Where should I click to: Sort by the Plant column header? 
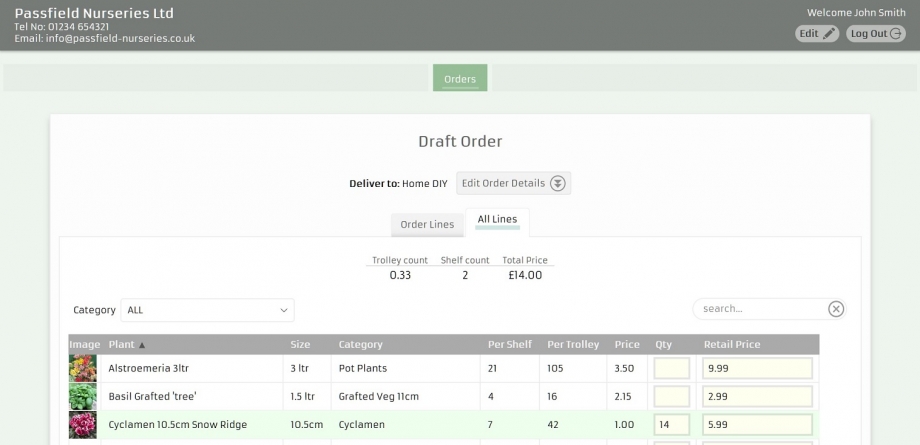(x=126, y=345)
